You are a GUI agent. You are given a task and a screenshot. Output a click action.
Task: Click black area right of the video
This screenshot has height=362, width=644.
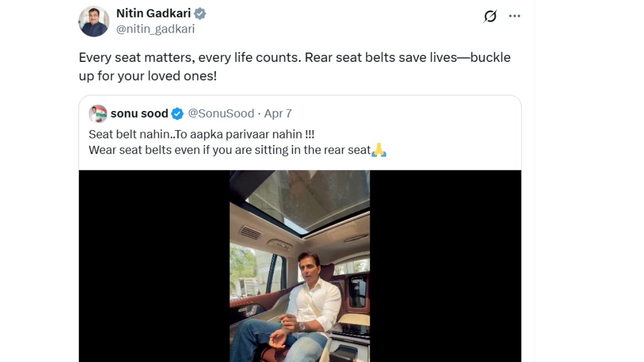coord(445,265)
